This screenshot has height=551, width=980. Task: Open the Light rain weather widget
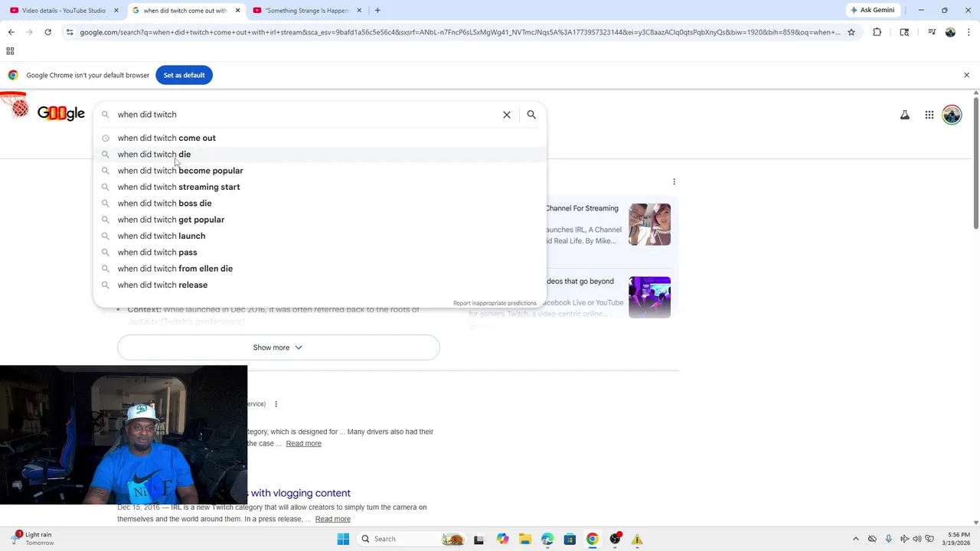point(31,539)
